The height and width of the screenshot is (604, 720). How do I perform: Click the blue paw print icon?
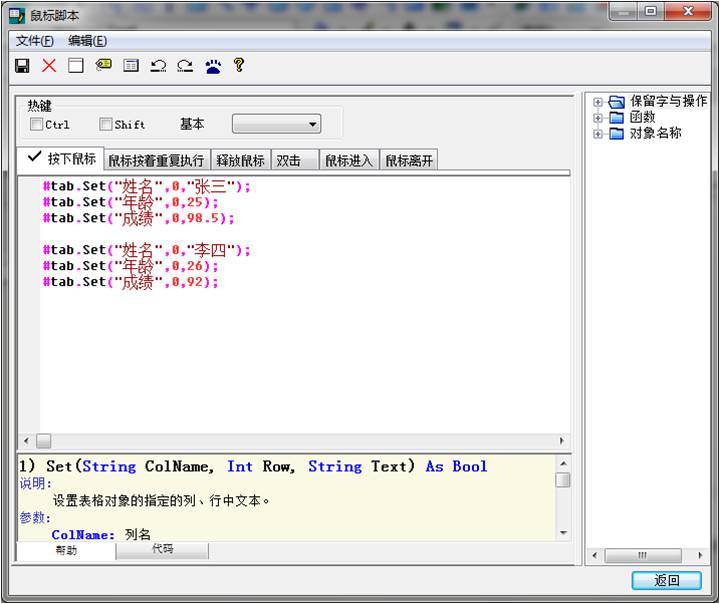213,66
